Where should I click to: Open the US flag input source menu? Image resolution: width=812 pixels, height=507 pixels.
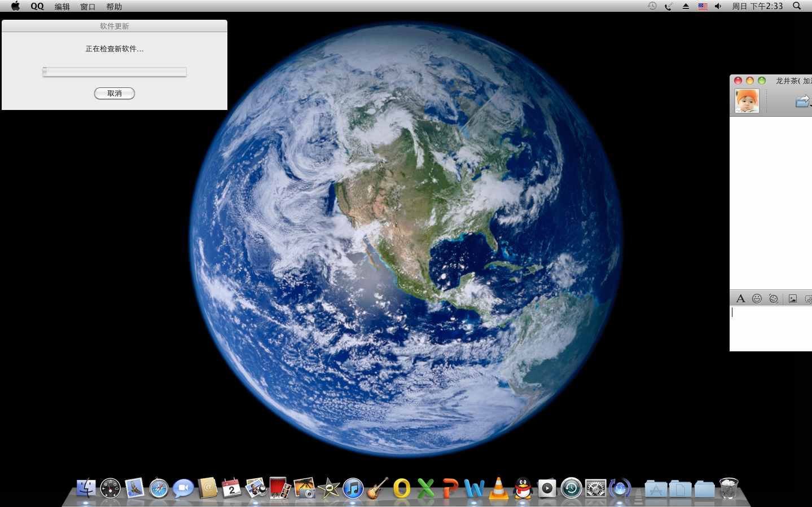pos(703,6)
